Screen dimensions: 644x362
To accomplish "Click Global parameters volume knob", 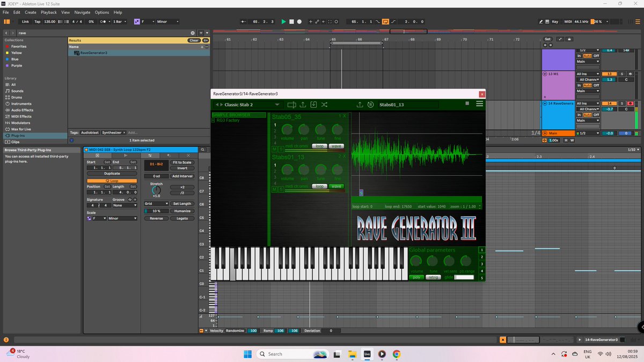I will (x=416, y=261).
